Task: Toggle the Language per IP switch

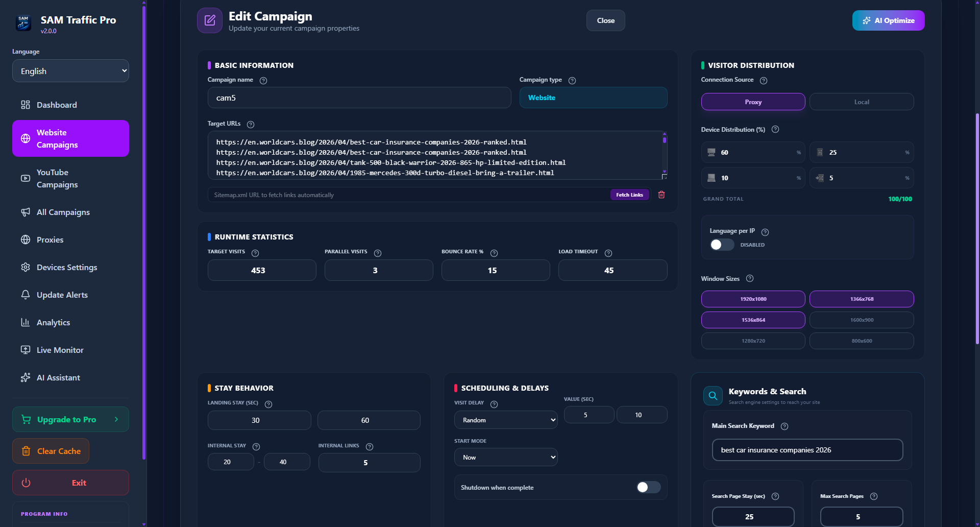Action: pos(722,245)
